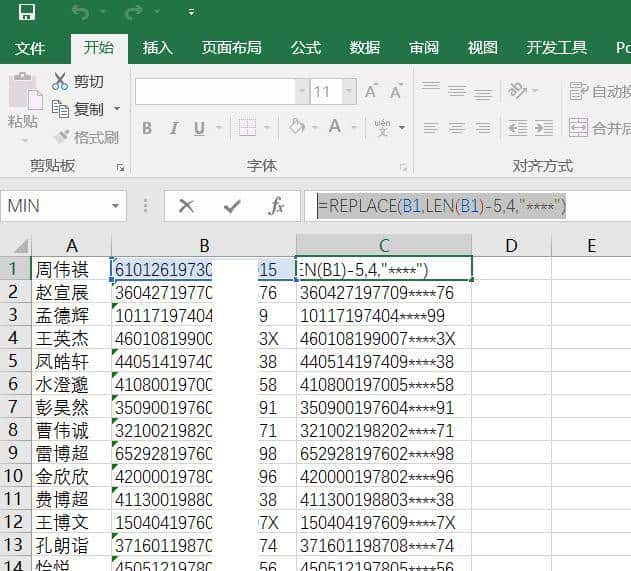This screenshot has height=571, width=631.
Task: Click the cancel X formula button
Action: [x=186, y=206]
